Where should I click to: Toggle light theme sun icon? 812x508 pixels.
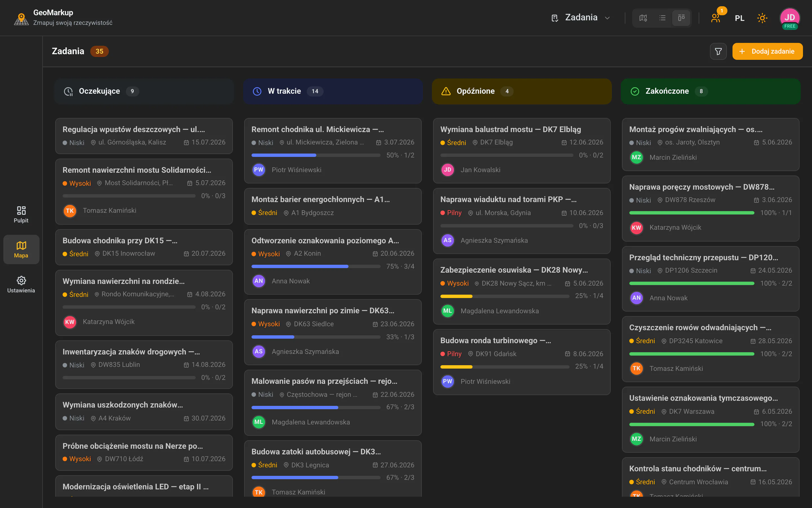(x=762, y=18)
